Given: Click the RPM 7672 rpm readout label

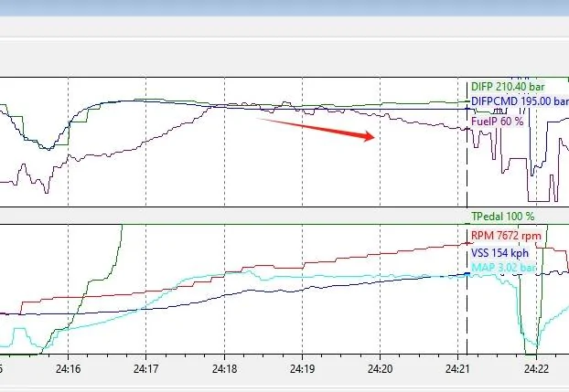Looking at the screenshot, I should pos(506,236).
